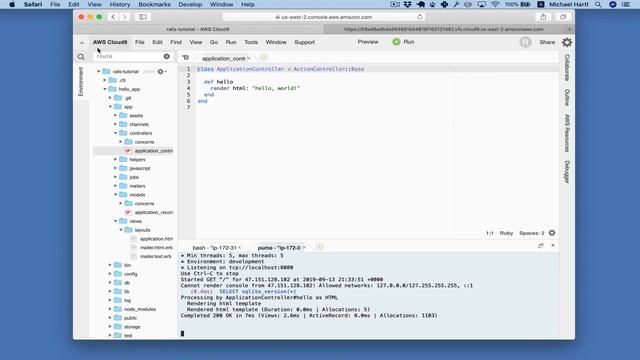Viewport: 640px width, 360px height.
Task: Click the Preview button
Action: 368,42
